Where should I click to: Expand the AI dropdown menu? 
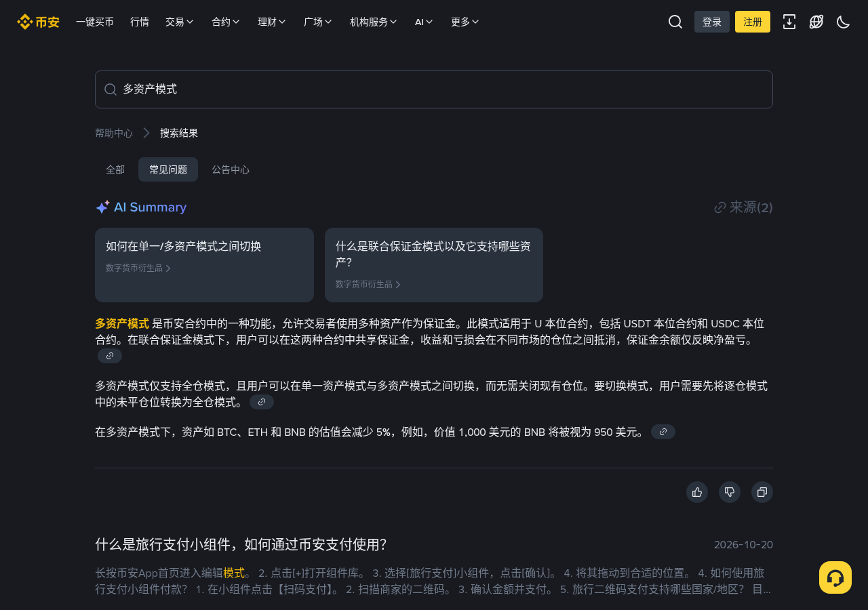(x=424, y=22)
